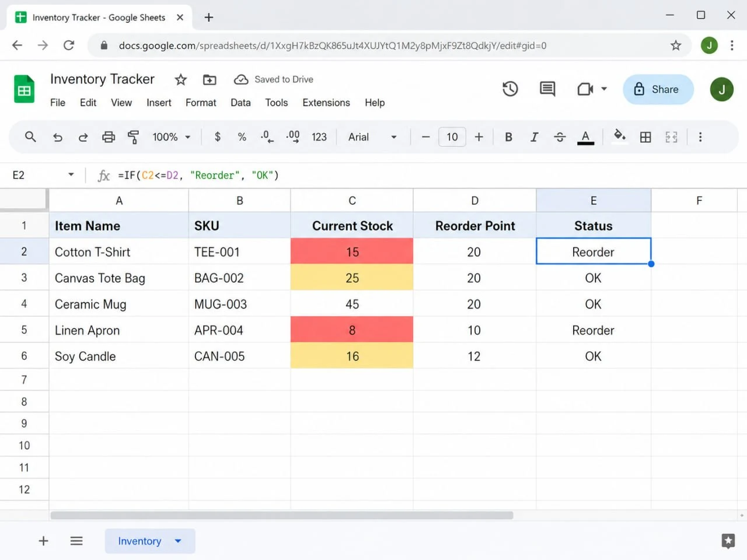
Task: Toggle italic formatting
Action: tap(534, 137)
